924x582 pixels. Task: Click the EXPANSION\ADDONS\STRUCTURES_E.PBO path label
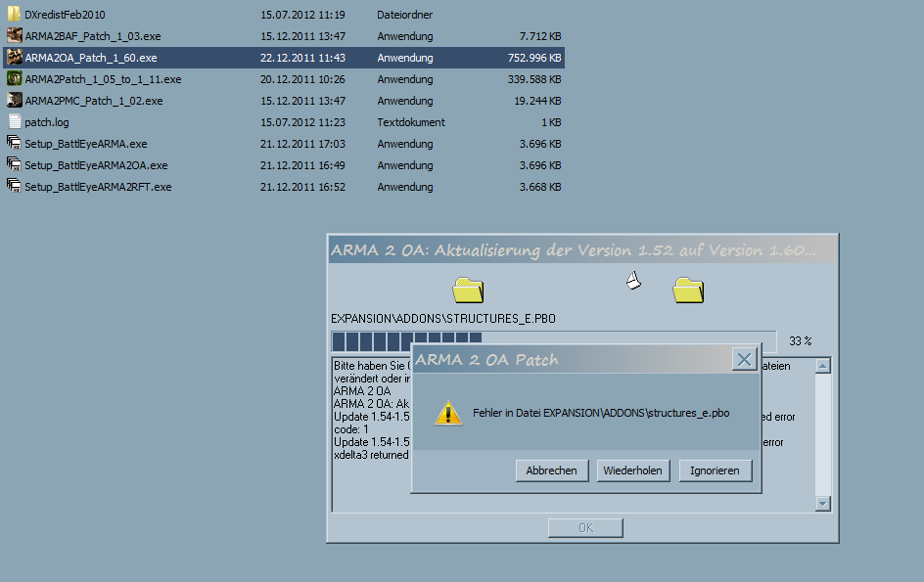pos(443,319)
